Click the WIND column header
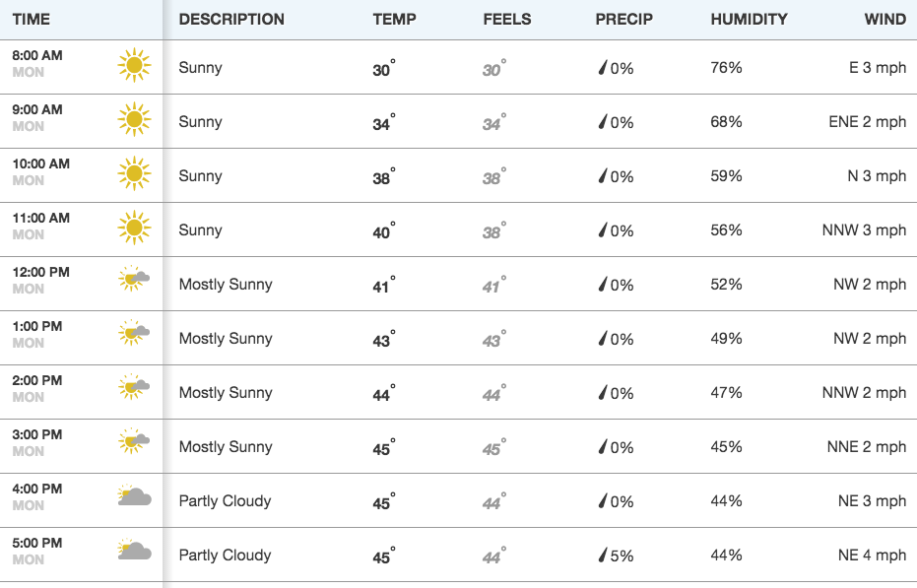Image resolution: width=917 pixels, height=588 pixels. 885,20
